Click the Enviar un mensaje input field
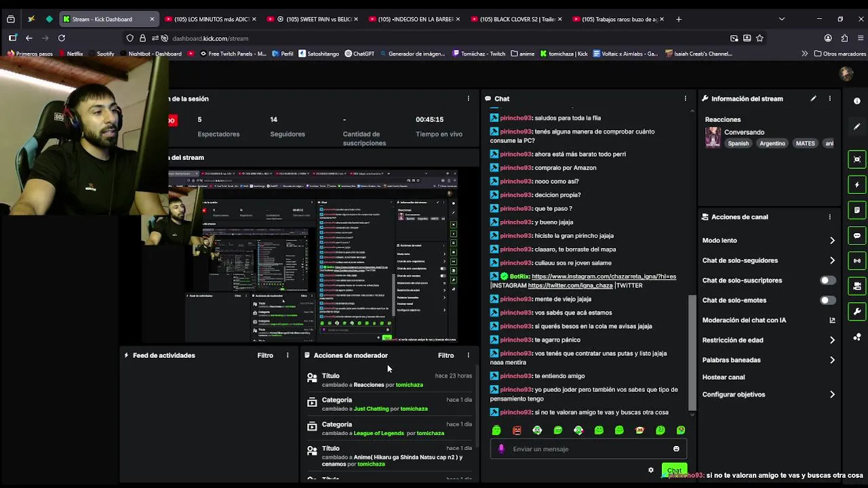This screenshot has width=868, height=488. (587, 449)
